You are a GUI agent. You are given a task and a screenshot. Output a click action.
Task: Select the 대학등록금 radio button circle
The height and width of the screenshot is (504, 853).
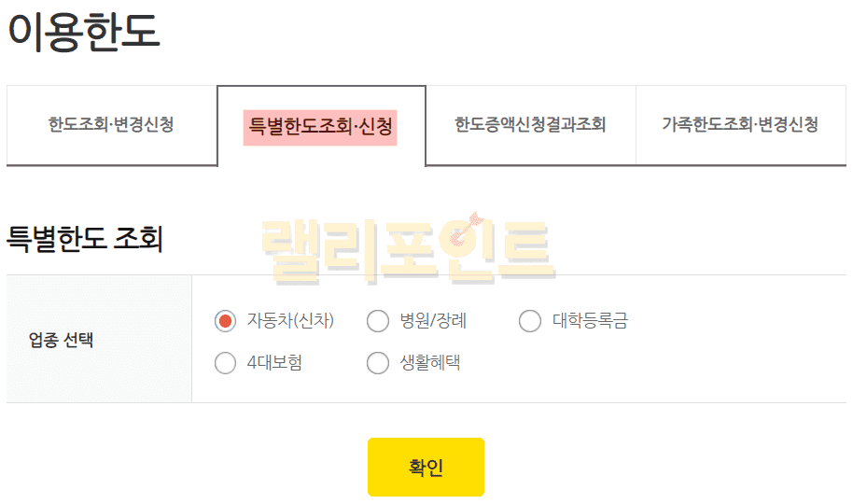pyautogui.click(x=530, y=321)
